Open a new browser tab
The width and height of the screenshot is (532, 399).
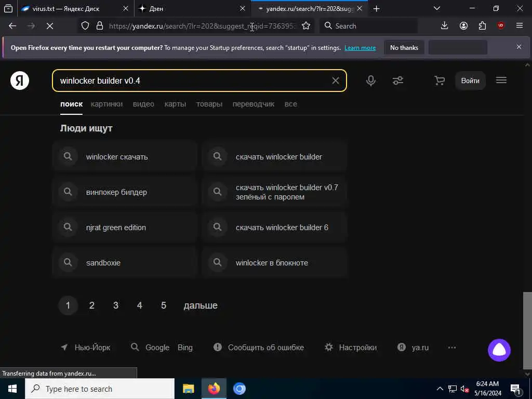376,9
